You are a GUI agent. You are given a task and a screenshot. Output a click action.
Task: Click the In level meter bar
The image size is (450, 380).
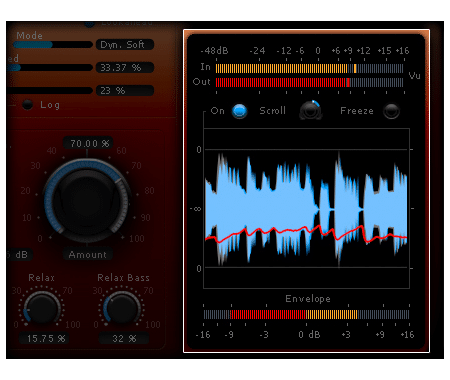[x=309, y=68]
